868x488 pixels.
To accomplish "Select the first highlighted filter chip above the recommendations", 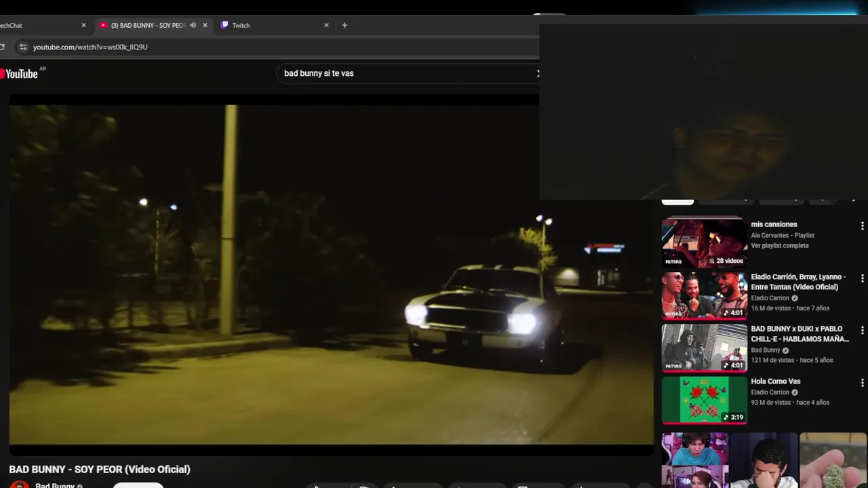I will click(677, 201).
